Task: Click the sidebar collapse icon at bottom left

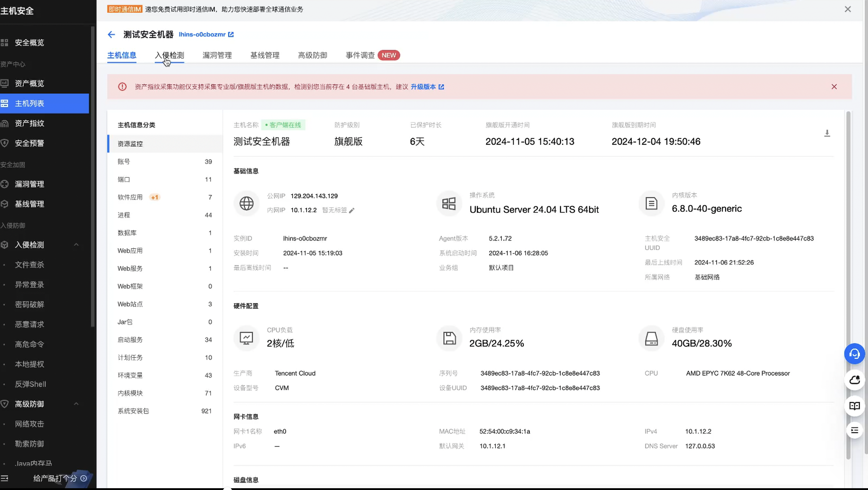Action: 5,478
